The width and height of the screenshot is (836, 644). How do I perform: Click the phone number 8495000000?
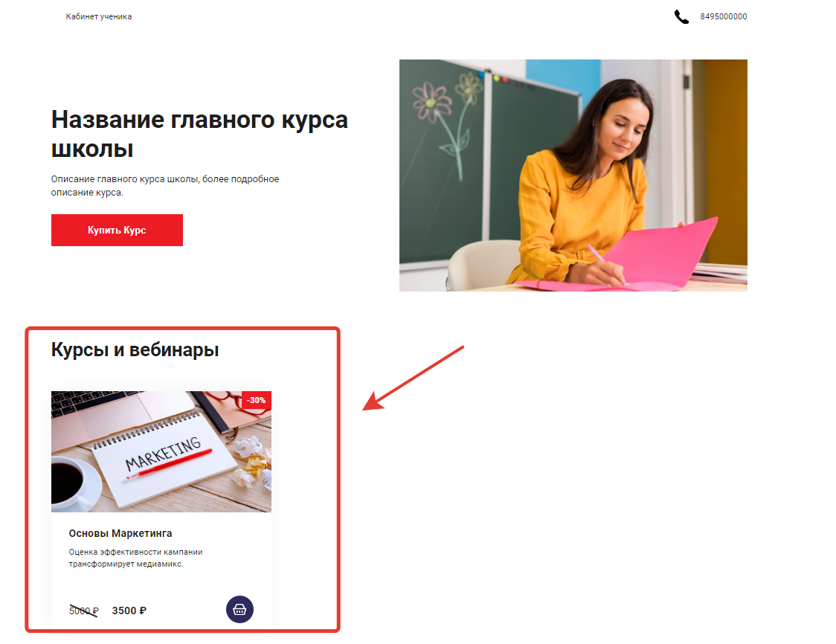click(724, 16)
